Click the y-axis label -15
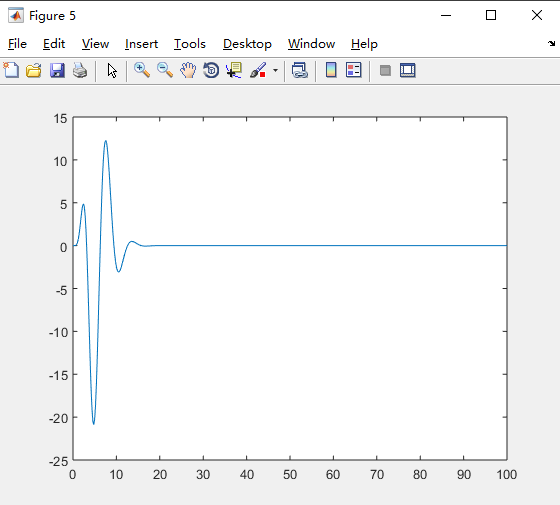The width and height of the screenshot is (560, 505). [x=59, y=375]
